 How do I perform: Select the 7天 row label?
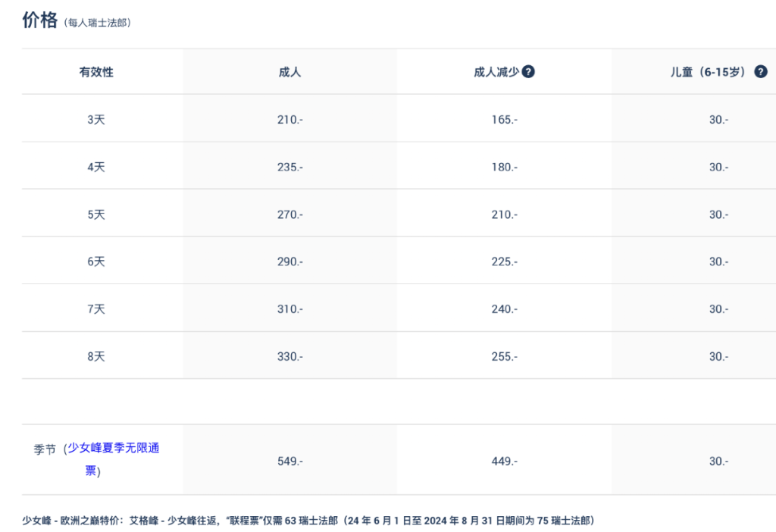(x=96, y=309)
